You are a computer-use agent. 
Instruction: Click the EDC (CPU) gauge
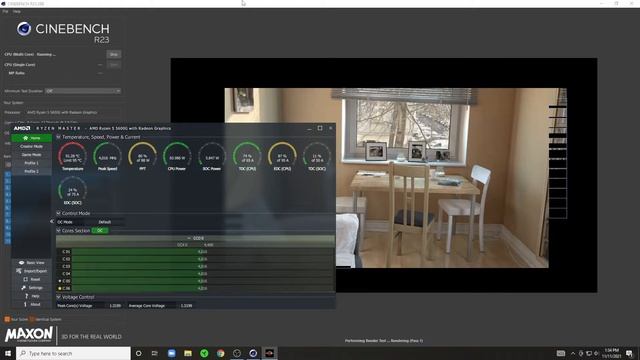pos(282,157)
